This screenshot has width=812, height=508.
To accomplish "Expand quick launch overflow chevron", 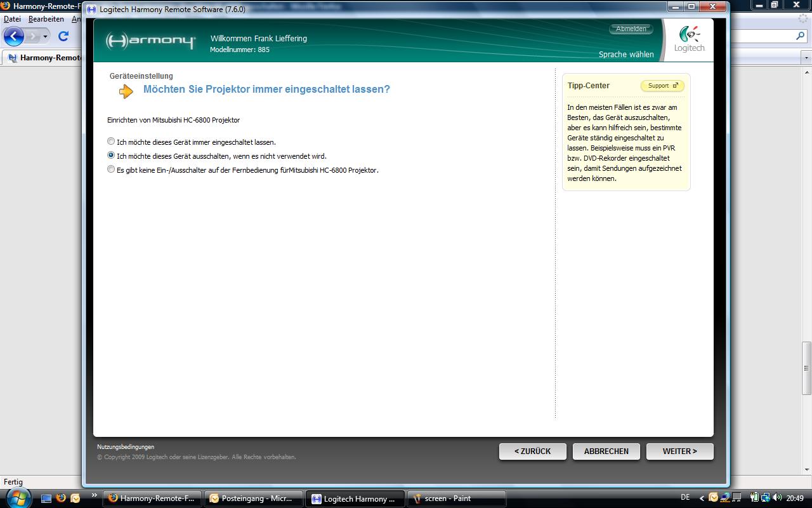I will [x=95, y=495].
